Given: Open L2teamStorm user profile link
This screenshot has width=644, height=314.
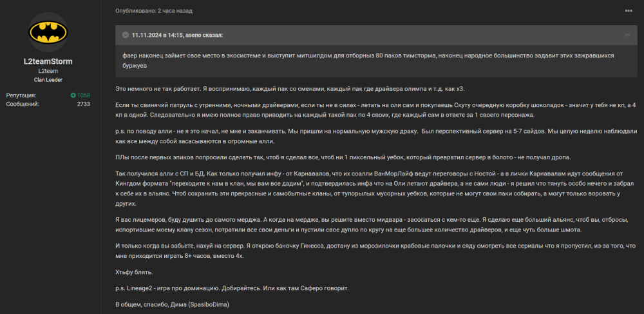Looking at the screenshot, I should coord(48,62).
